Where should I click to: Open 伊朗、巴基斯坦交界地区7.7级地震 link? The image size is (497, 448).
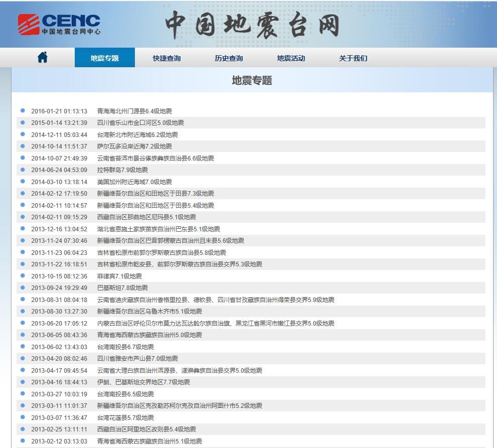point(143,382)
